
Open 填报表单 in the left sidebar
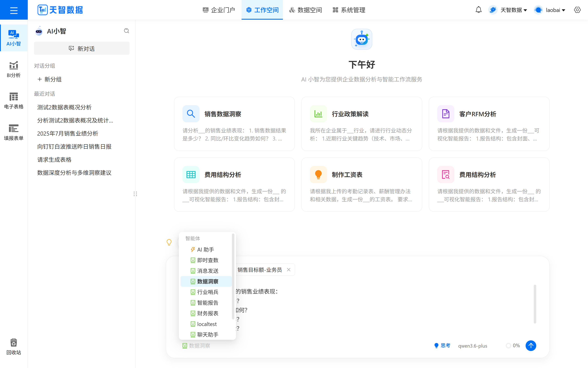coord(14,132)
